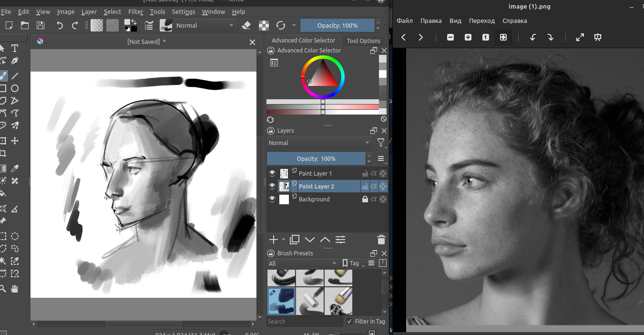This screenshot has width=644, height=335.
Task: Select the Pan hand tool
Action: pos(15,288)
